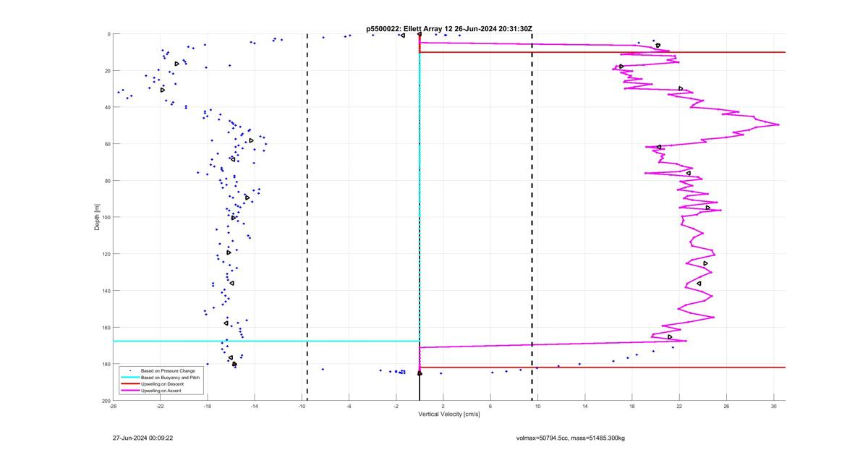This screenshot has height=450, width=868.
Task: Click velocity-axis tick label '-22'
Action: 160,407
